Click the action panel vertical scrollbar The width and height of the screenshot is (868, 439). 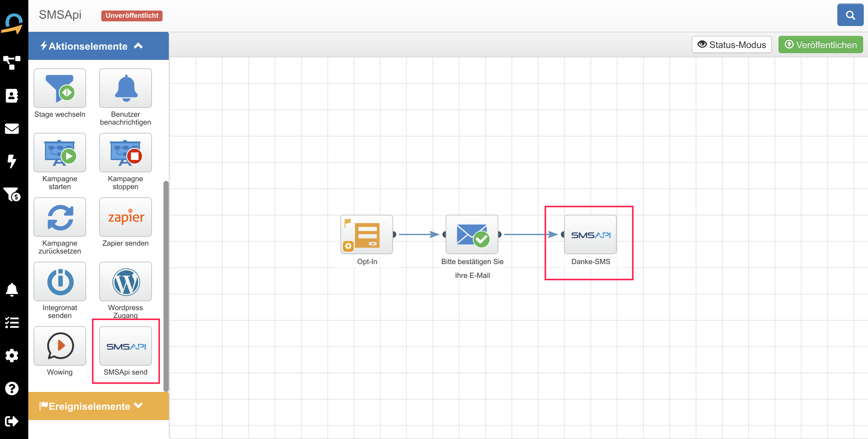(166, 286)
